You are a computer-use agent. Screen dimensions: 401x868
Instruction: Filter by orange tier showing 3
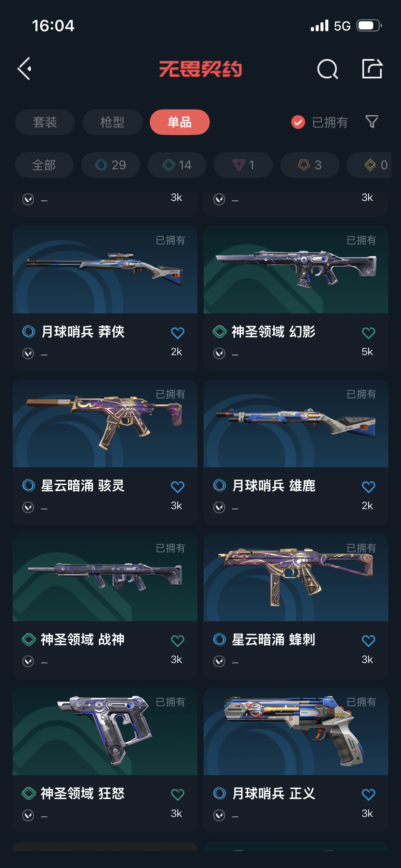click(x=310, y=165)
